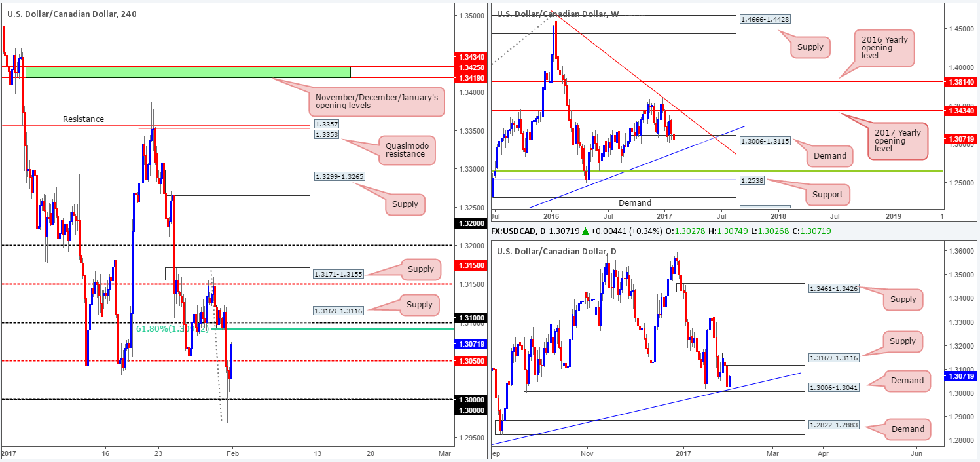
Task: Click the red 1.34190 price tag
Action: 469,77
